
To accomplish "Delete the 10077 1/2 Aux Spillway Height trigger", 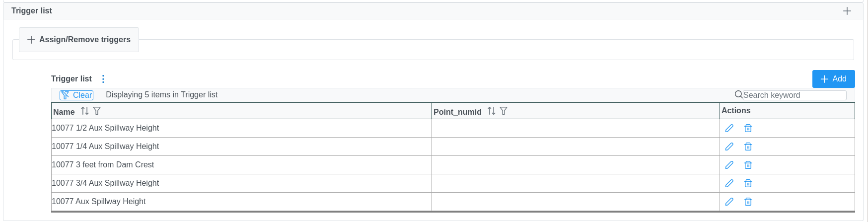I will coord(748,128).
